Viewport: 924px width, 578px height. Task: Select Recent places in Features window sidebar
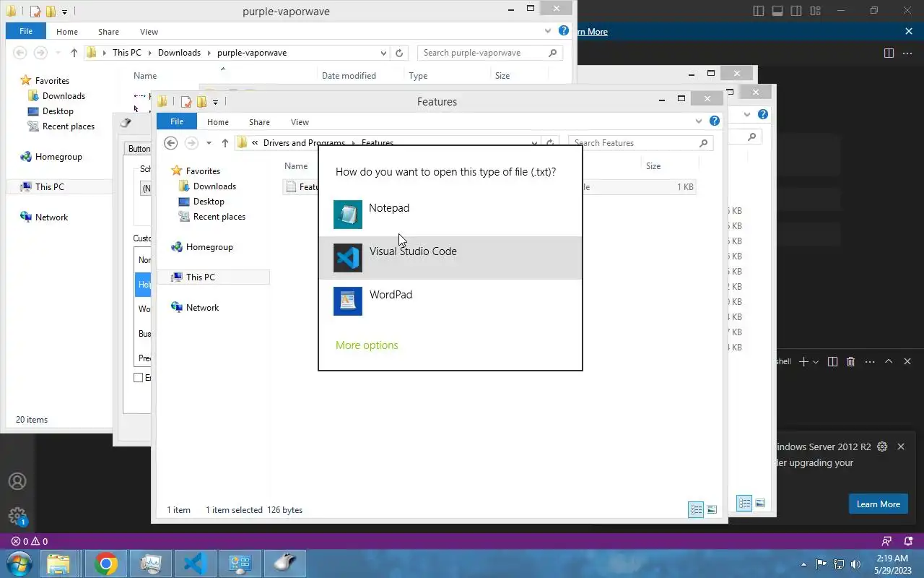click(x=219, y=217)
